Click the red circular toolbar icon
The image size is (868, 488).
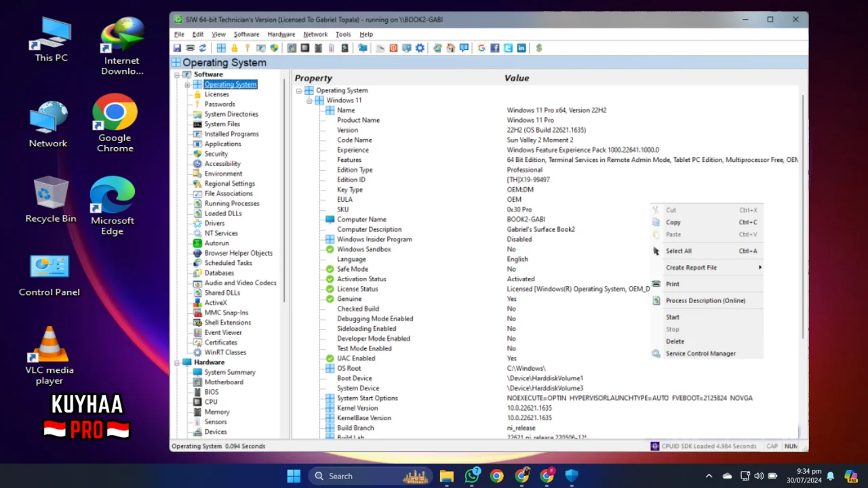click(393, 48)
